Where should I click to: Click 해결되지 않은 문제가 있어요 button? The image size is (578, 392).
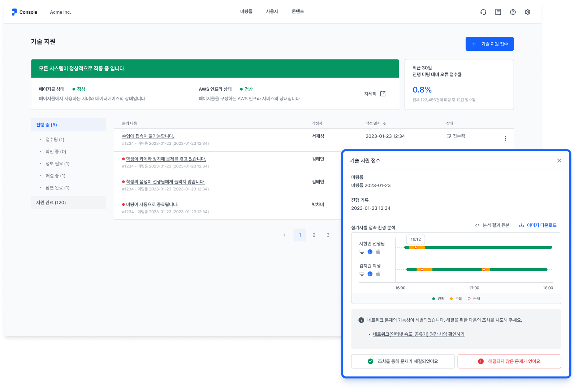point(509,361)
